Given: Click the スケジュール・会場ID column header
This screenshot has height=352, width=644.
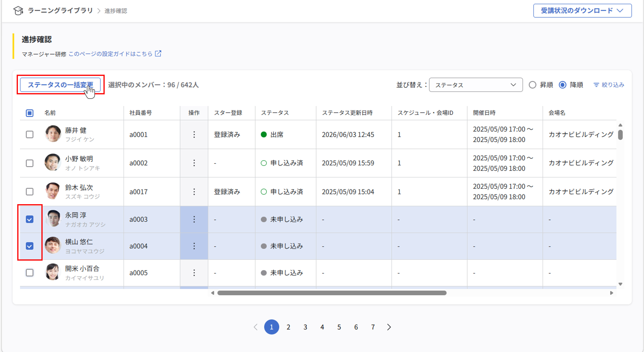Looking at the screenshot, I should coord(425,113).
